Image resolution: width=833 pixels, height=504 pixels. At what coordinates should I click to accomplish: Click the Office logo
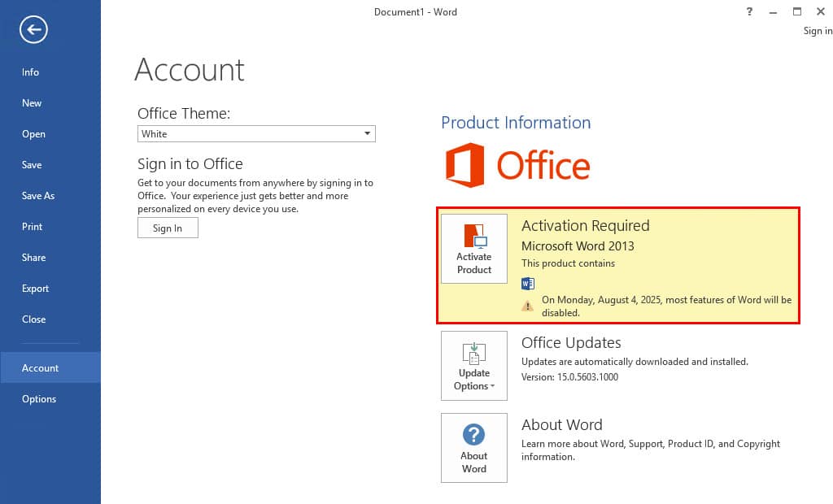(517, 165)
